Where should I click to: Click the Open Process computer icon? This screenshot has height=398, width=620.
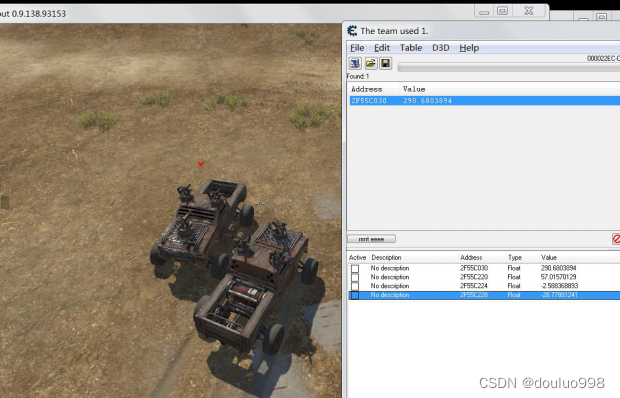[355, 63]
